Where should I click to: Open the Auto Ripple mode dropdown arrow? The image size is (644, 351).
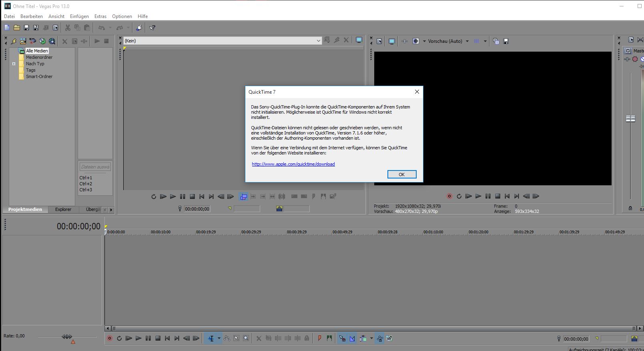[x=371, y=338]
